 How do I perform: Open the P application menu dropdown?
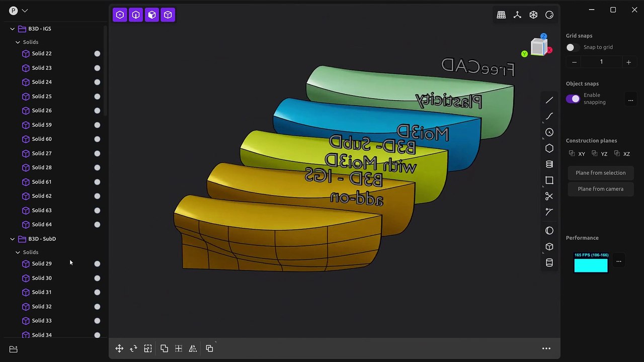tap(18, 11)
